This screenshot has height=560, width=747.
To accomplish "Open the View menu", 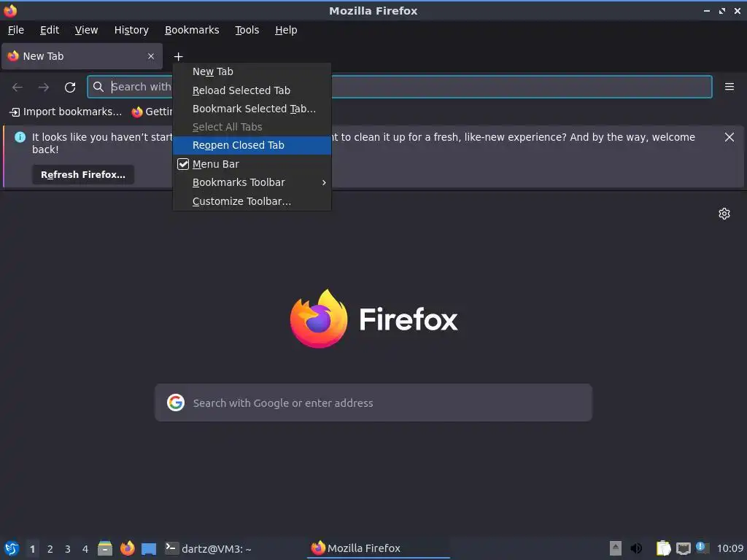I will click(86, 30).
